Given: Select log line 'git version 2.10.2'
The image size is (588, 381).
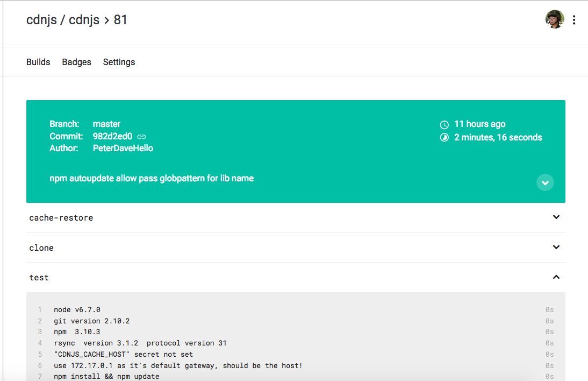Looking at the screenshot, I should click(91, 321).
